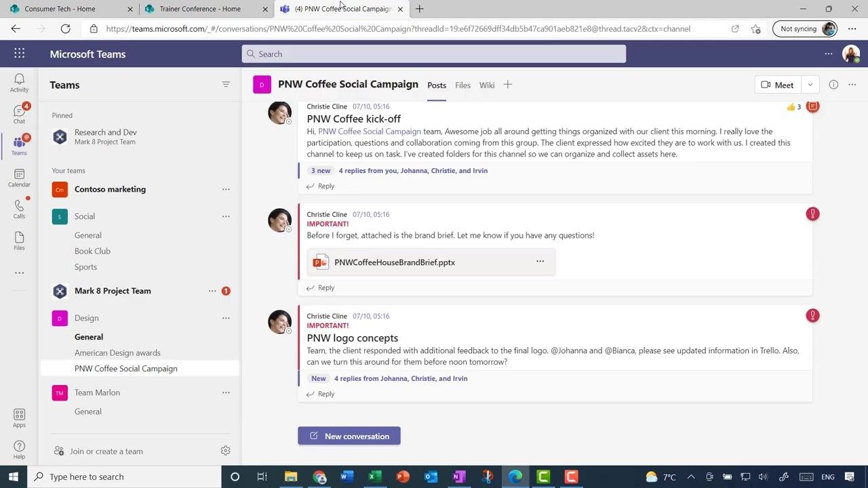Open the Help icon
The image size is (868, 488).
tap(19, 449)
